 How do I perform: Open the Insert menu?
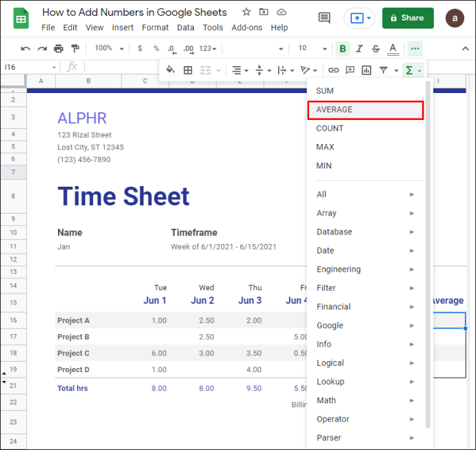pyautogui.click(x=123, y=28)
